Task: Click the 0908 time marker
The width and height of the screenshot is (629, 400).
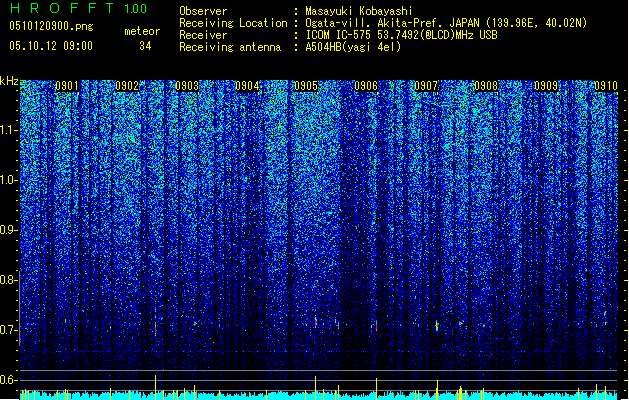Action: coord(486,86)
